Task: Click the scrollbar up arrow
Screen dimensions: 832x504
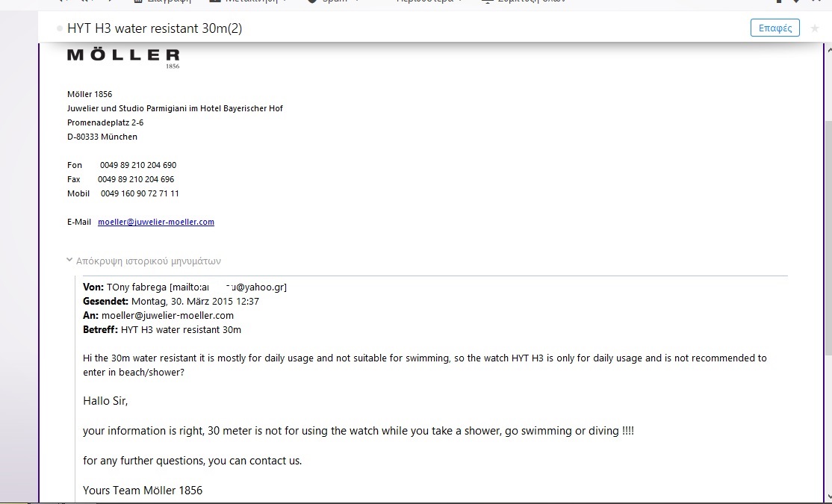Action: tap(829, 50)
